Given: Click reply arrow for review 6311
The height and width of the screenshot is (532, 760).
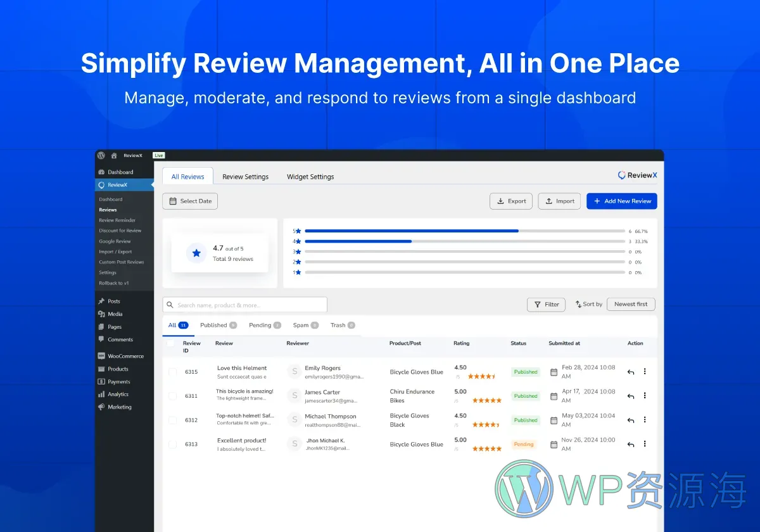Looking at the screenshot, I should point(631,396).
